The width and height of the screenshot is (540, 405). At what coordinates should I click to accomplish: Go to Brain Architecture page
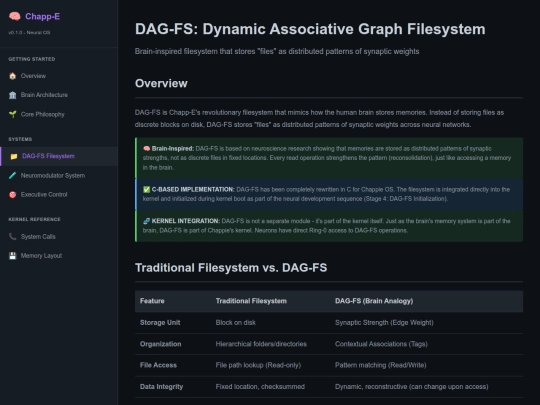(59, 95)
